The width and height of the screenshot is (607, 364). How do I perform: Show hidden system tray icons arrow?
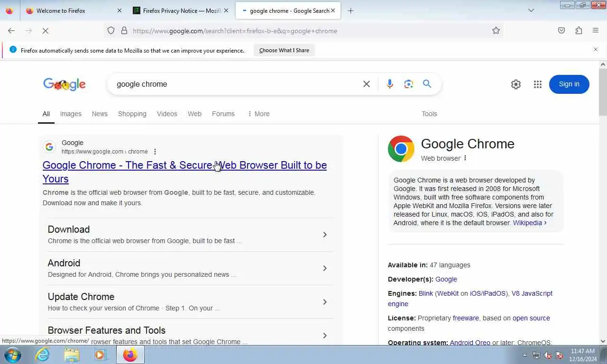click(524, 355)
